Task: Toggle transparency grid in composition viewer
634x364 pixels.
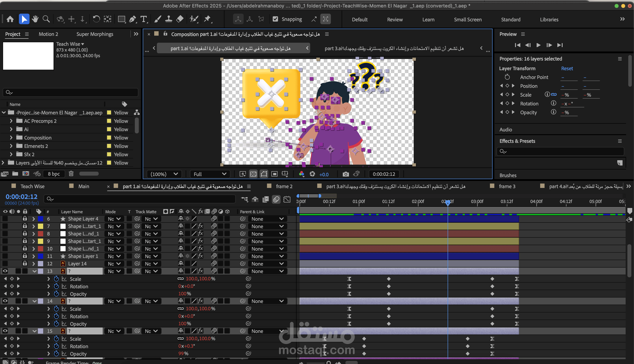Action: coord(253,174)
